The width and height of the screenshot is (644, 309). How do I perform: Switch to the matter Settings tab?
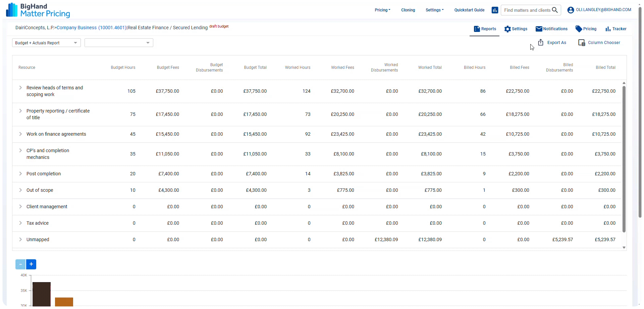point(516,29)
